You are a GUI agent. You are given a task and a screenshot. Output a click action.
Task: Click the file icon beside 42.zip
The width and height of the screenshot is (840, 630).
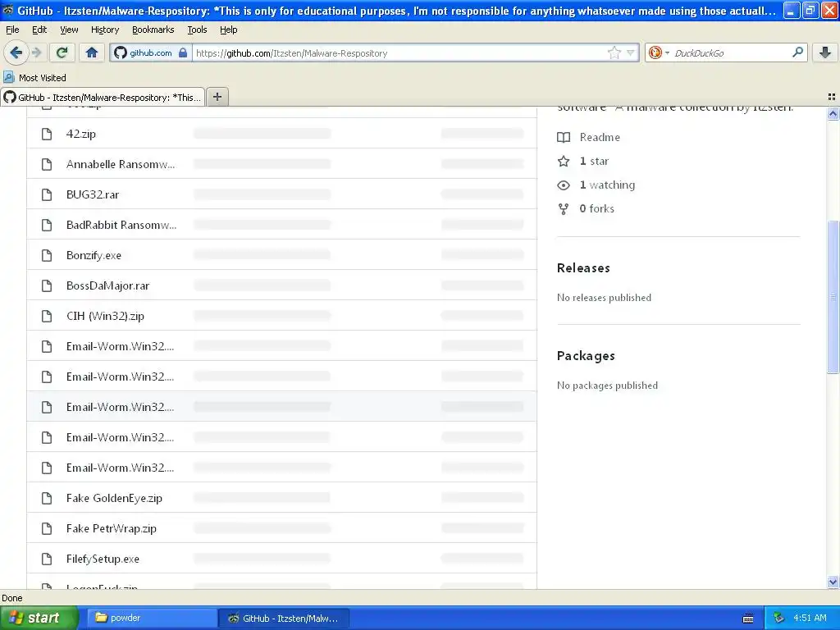click(x=47, y=134)
